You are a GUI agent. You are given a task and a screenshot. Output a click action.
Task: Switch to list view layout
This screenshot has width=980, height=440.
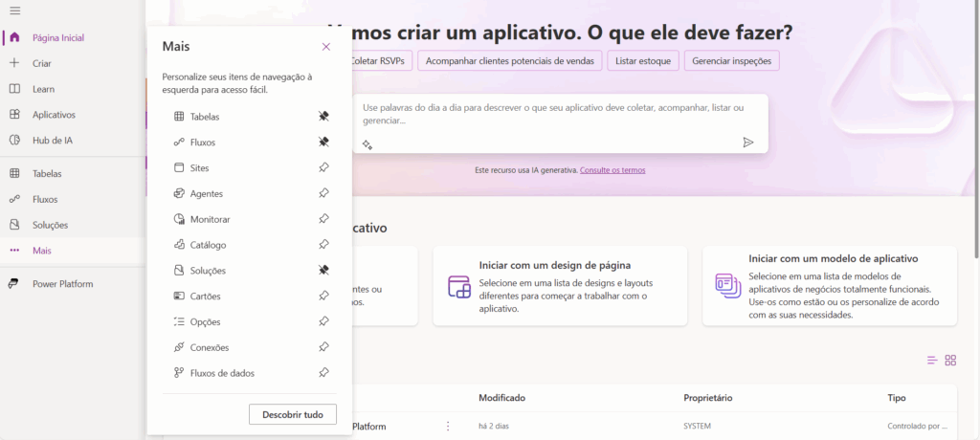932,360
